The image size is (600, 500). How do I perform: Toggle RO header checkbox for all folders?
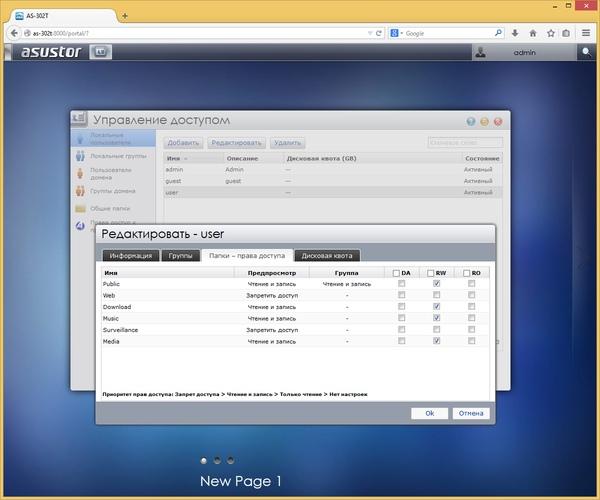click(466, 273)
